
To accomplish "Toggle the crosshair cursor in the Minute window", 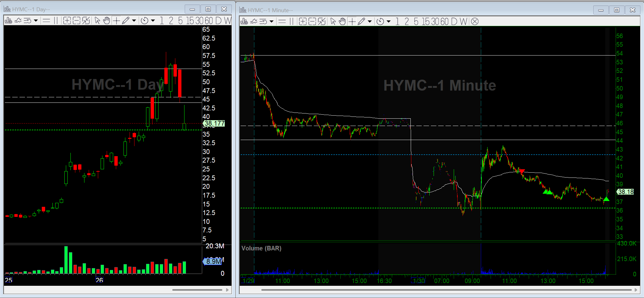I will (352, 21).
